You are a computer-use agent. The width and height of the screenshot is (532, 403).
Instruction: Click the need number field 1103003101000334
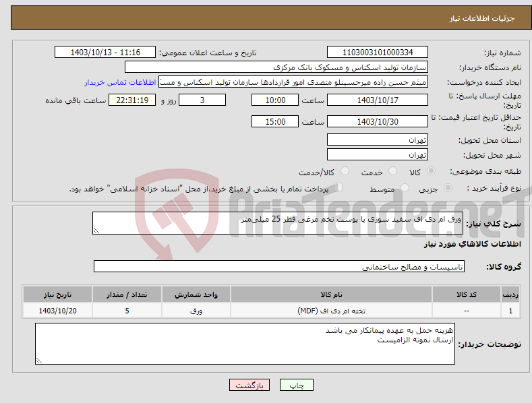point(378,53)
